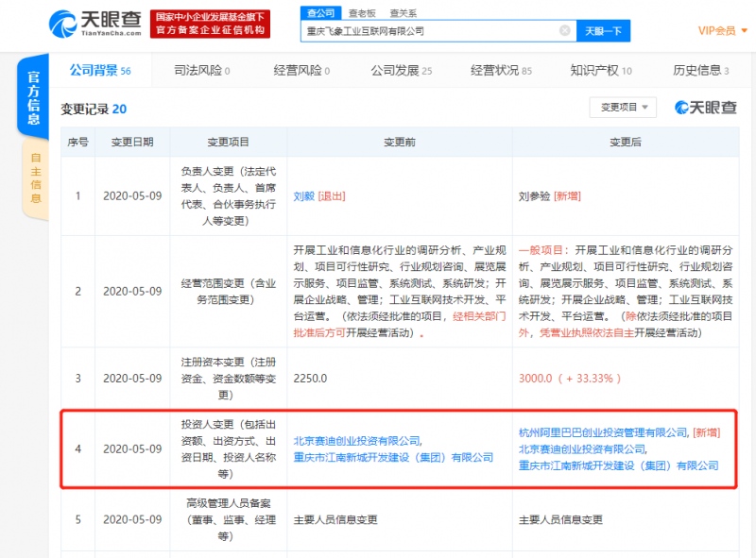
Task: Open the 刘参验 link in the 变更后 column
Action: 535,196
